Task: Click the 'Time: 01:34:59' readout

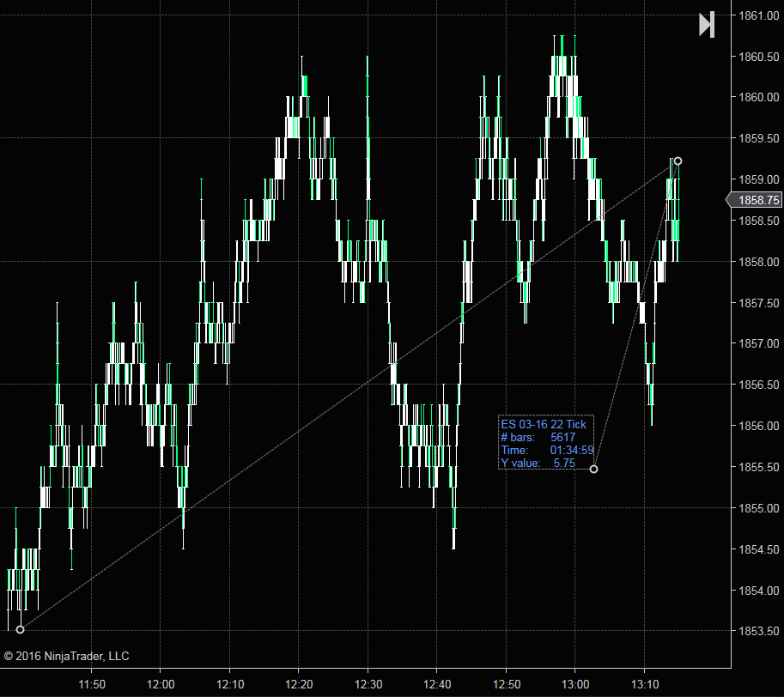Action: coord(547,450)
